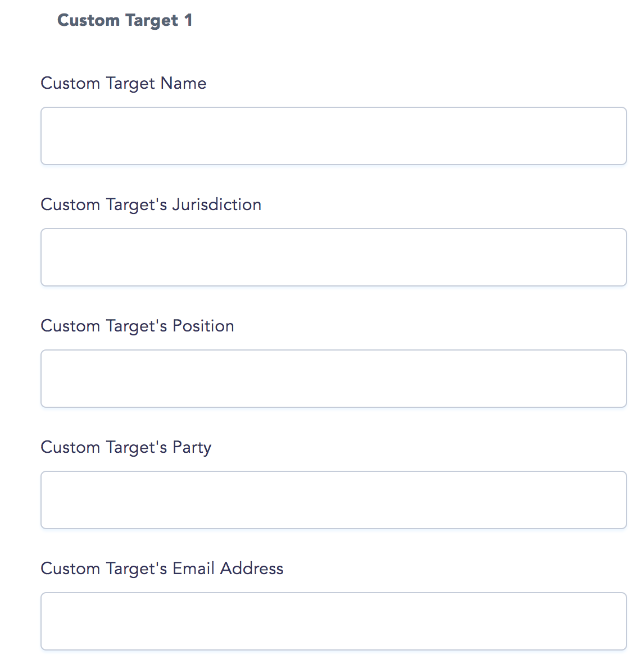Select the name entry box for Custom Target 1
This screenshot has height=664, width=644.
[x=333, y=136]
